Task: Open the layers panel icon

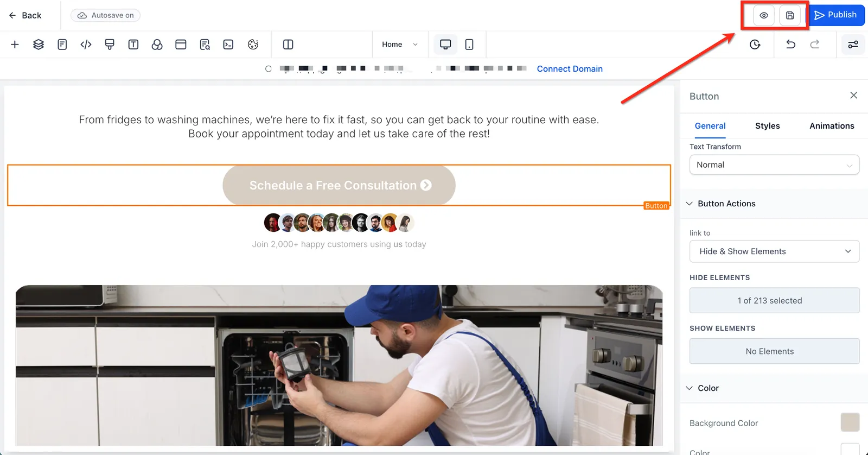Action: (x=39, y=45)
